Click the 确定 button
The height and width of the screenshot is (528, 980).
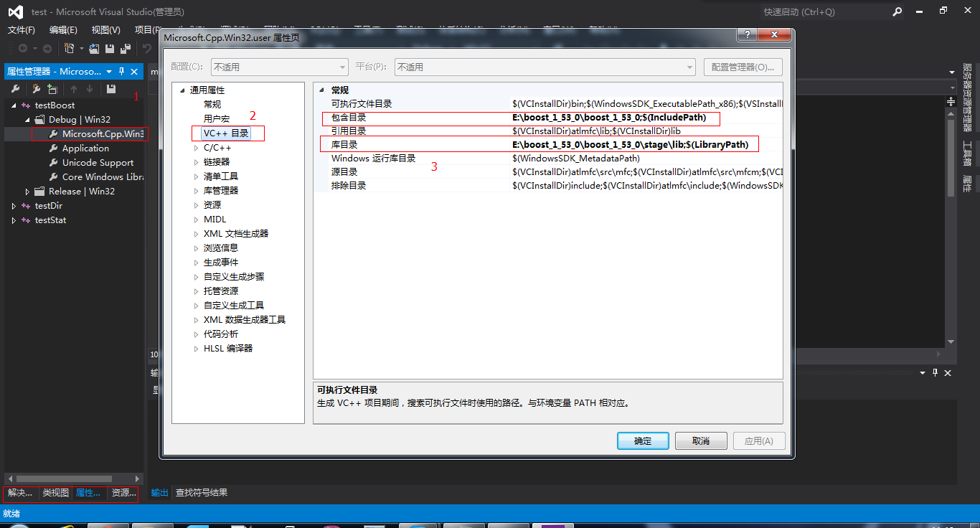tap(643, 440)
